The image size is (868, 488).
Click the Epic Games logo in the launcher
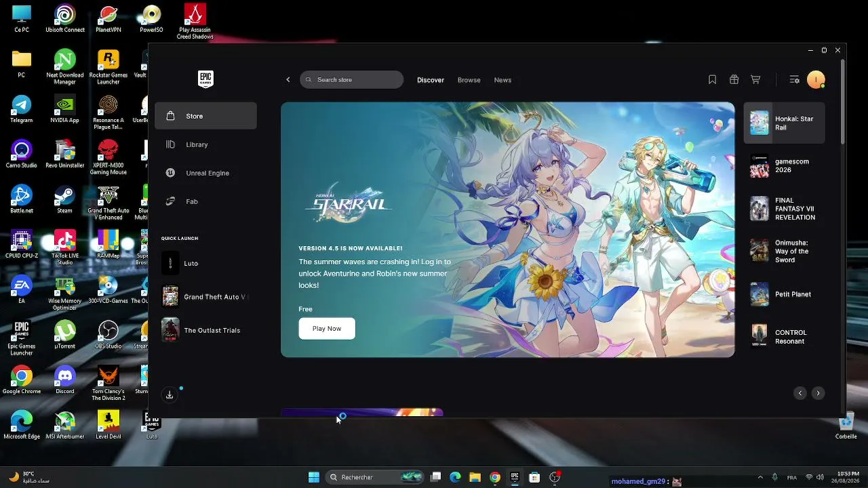[x=205, y=79]
